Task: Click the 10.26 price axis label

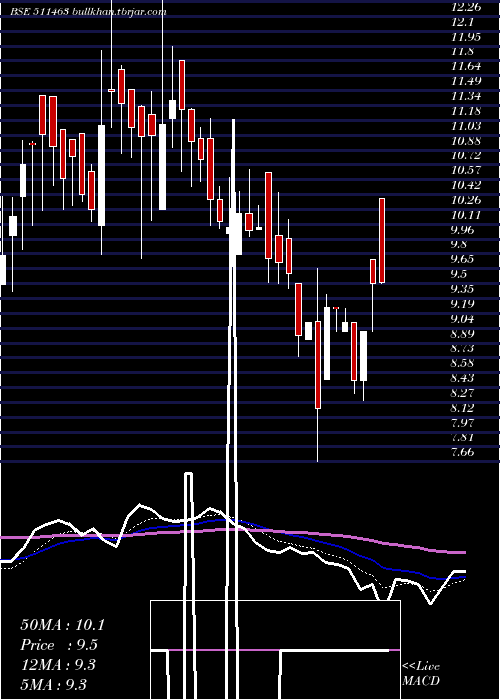Action: [466, 200]
